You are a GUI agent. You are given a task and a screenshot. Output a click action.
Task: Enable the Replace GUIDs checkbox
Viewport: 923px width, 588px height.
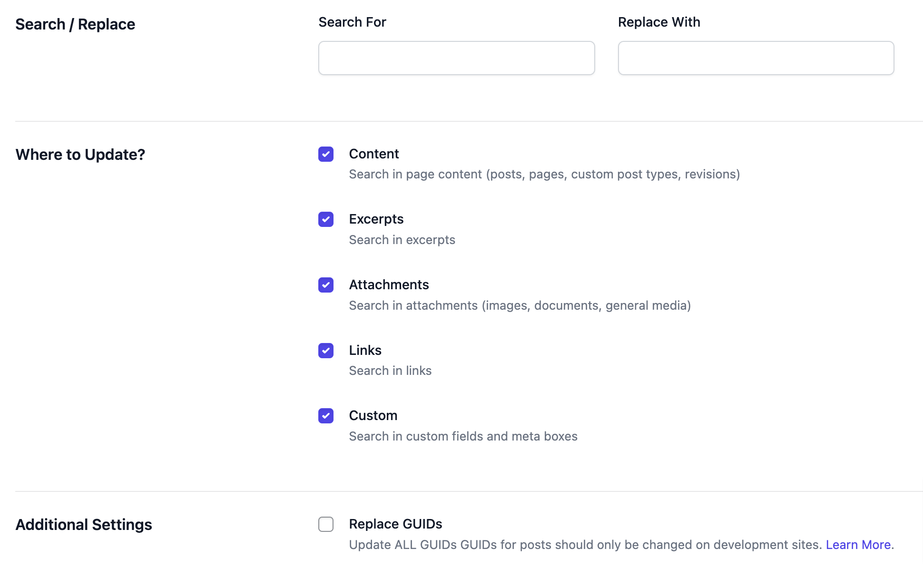coord(326,524)
